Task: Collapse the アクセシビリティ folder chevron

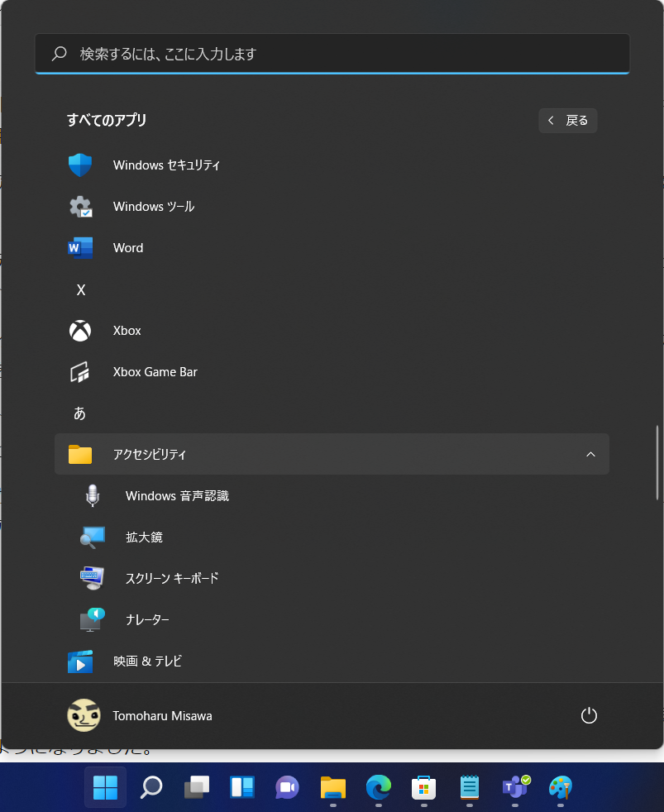Action: tap(590, 454)
